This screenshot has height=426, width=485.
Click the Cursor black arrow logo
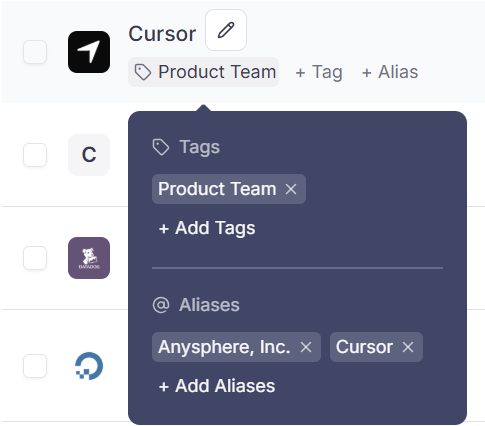pyautogui.click(x=89, y=52)
